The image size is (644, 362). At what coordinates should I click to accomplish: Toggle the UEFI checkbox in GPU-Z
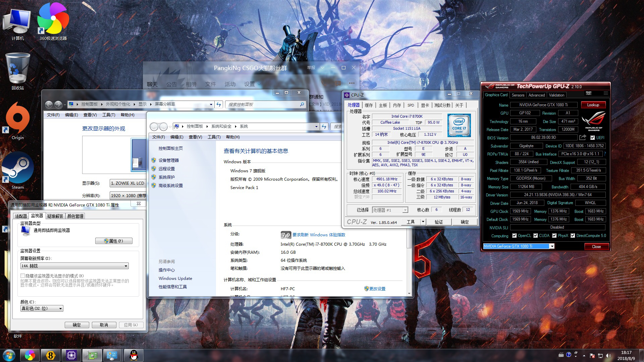592,138
